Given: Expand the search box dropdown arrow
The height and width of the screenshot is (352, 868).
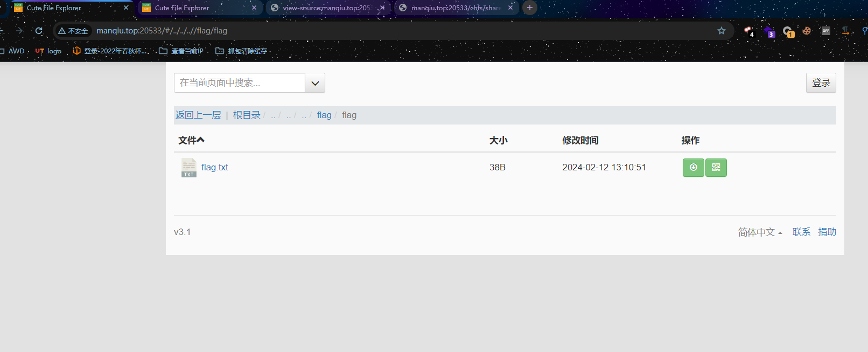Looking at the screenshot, I should point(315,83).
